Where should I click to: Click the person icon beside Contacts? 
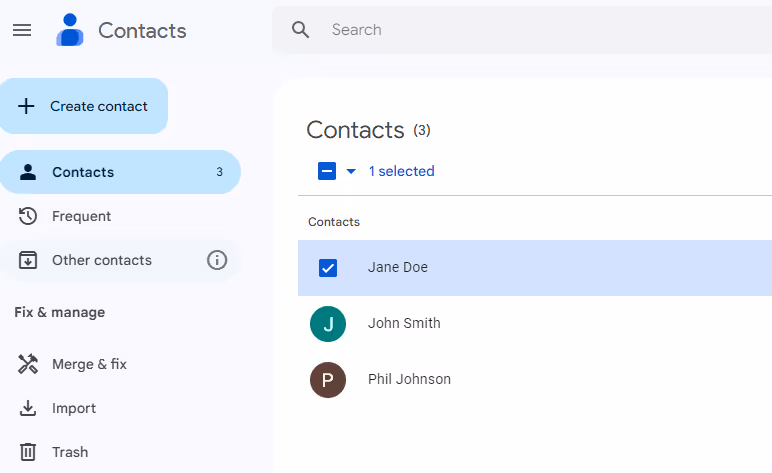click(28, 172)
